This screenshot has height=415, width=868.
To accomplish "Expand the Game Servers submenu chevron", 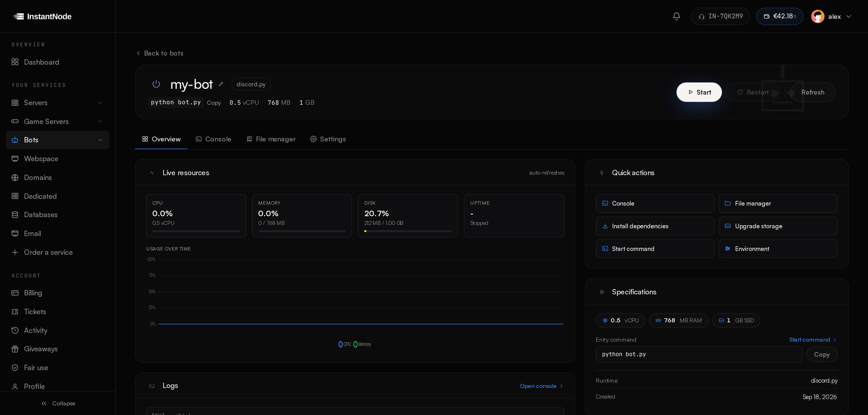I will click(100, 121).
